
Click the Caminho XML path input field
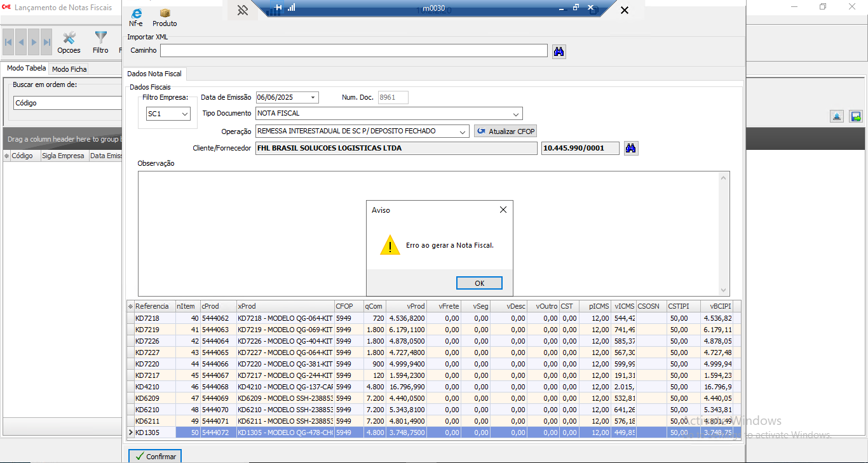[x=353, y=51]
